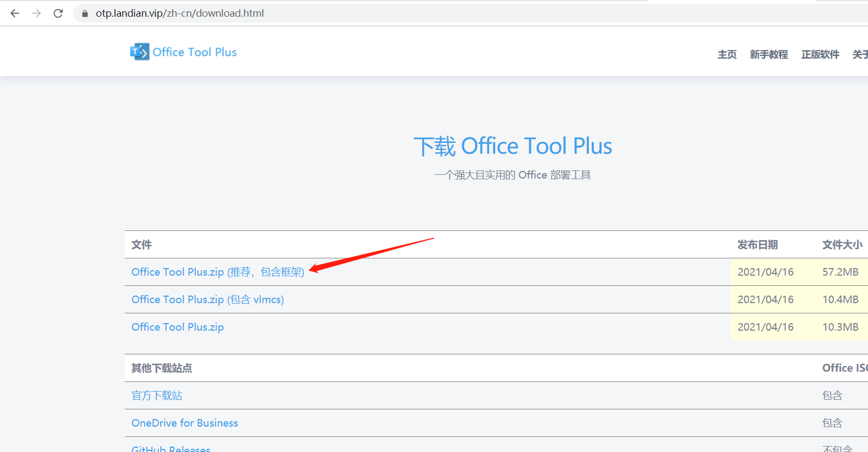The image size is (868, 452).
Task: Go to the 正版软件 page
Action: (x=820, y=54)
